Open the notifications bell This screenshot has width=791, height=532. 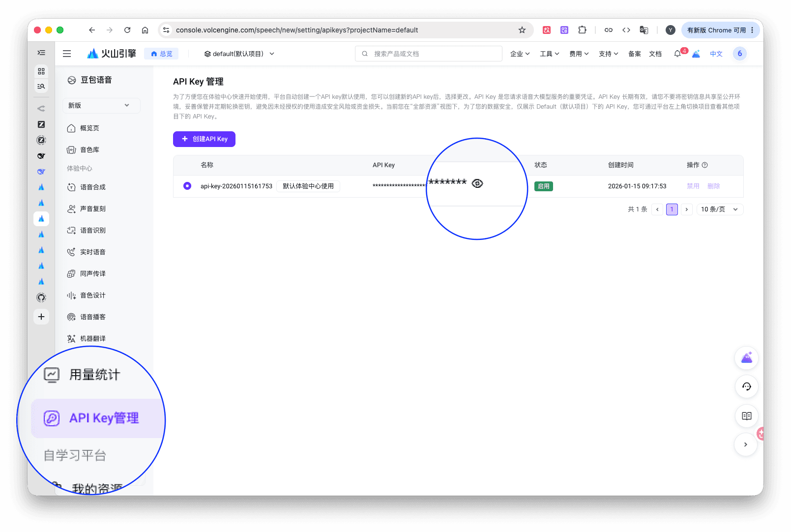point(677,54)
